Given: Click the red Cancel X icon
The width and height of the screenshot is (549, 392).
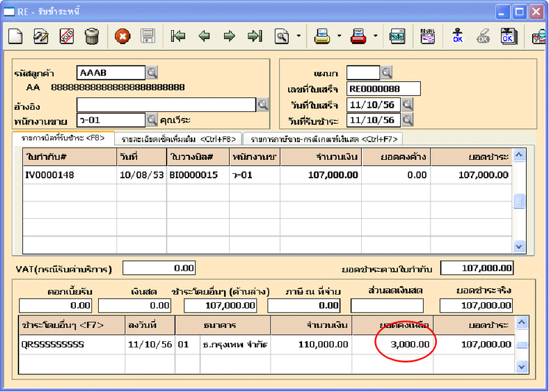Looking at the screenshot, I should [123, 35].
